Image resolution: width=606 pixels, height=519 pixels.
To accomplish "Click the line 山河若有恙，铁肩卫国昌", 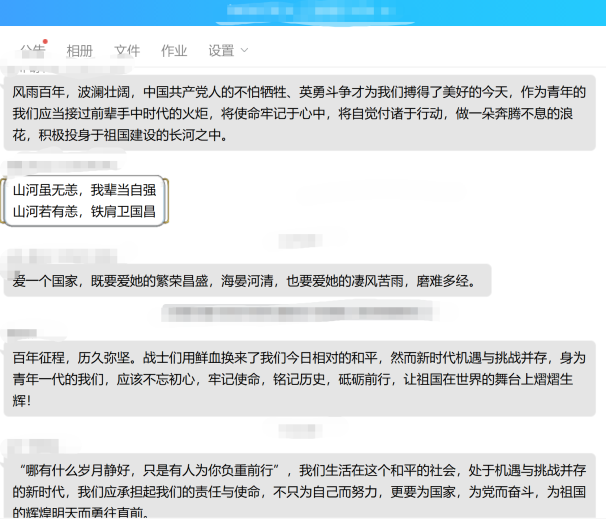I will [84, 211].
